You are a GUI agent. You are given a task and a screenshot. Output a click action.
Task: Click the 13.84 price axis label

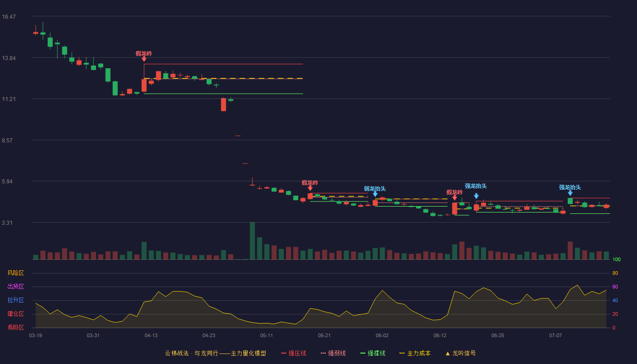pos(9,58)
